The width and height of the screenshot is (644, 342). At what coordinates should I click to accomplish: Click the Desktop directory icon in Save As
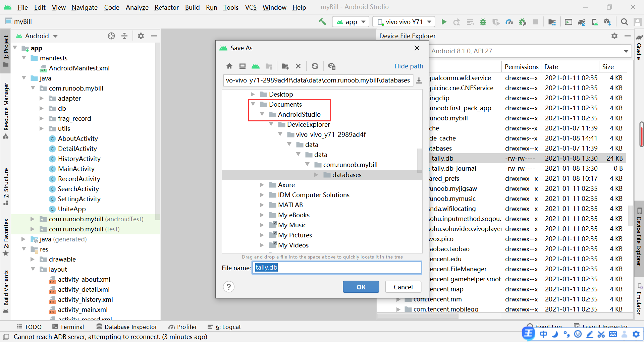click(x=243, y=66)
